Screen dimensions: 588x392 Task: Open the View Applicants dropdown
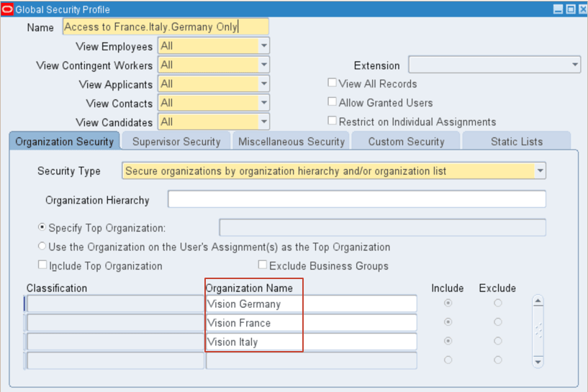tap(264, 83)
